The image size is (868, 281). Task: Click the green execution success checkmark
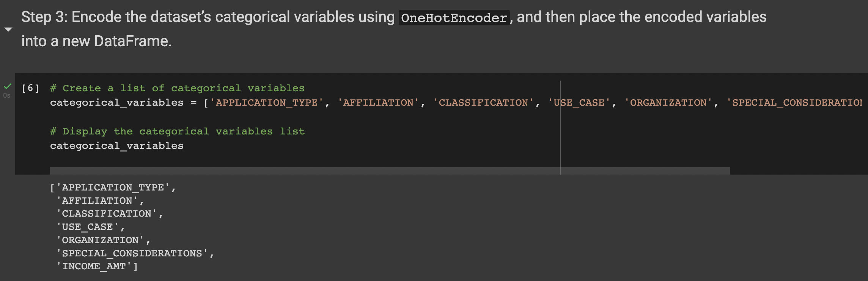tap(8, 86)
